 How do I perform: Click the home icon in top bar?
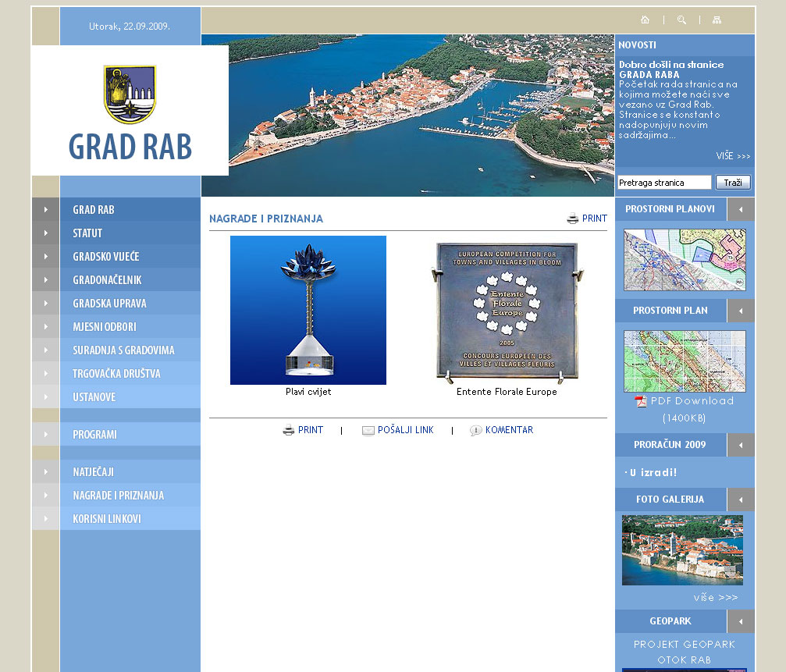click(645, 20)
